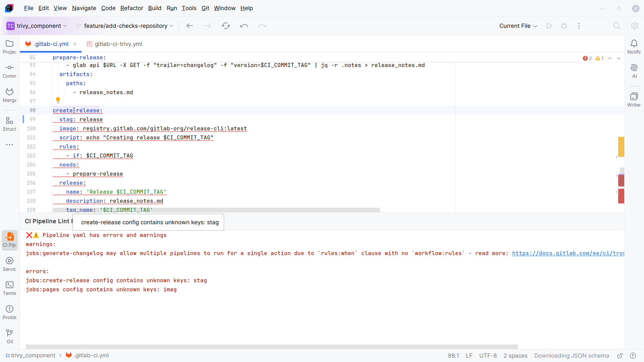This screenshot has height=362, width=644.
Task: Expand the Current File run configuration dropdown
Action: (518, 25)
